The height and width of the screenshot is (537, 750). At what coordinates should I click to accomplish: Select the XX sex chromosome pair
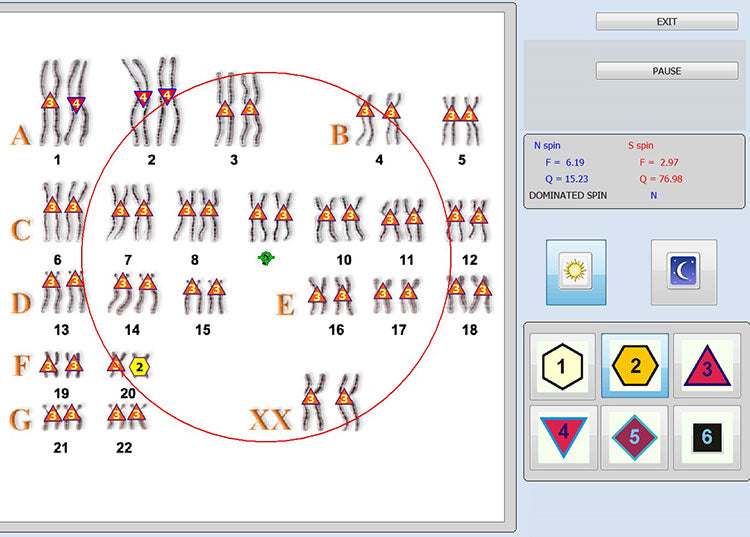point(329,399)
